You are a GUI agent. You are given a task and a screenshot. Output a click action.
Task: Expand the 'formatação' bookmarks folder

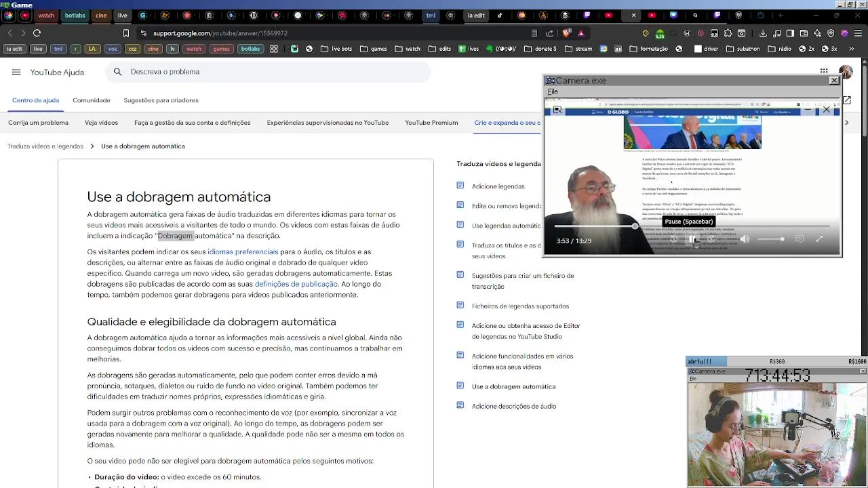[649, 49]
